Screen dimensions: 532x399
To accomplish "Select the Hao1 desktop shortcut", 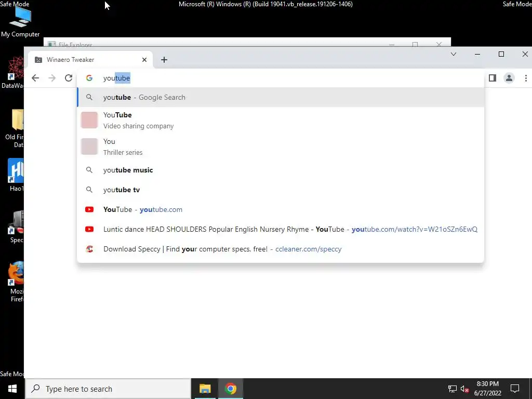I will point(16,175).
